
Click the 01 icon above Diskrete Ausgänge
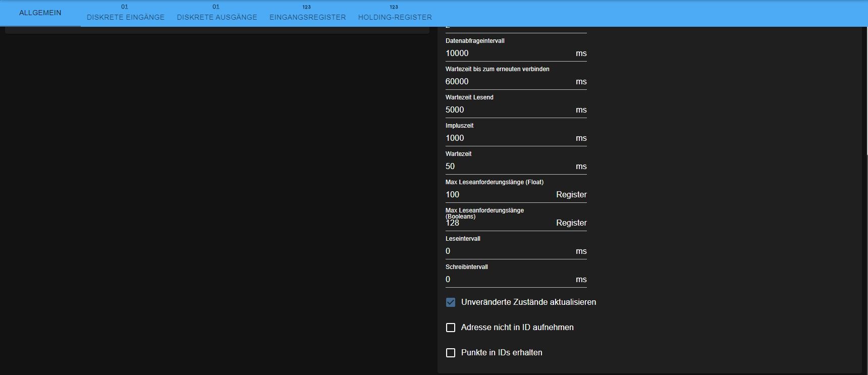click(x=216, y=7)
